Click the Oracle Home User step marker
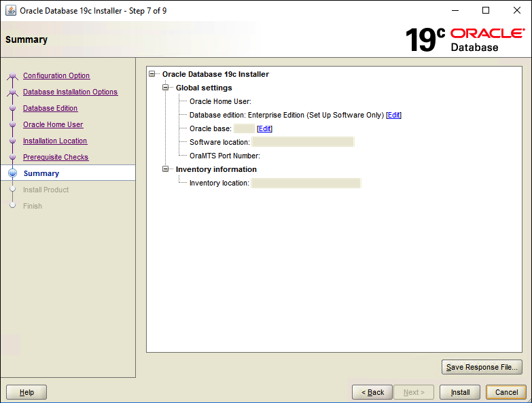The height and width of the screenshot is (403, 532). pos(12,124)
